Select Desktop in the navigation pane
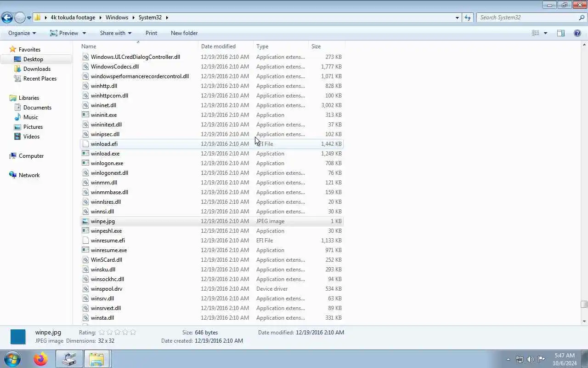This screenshot has height=368, width=588. point(33,59)
